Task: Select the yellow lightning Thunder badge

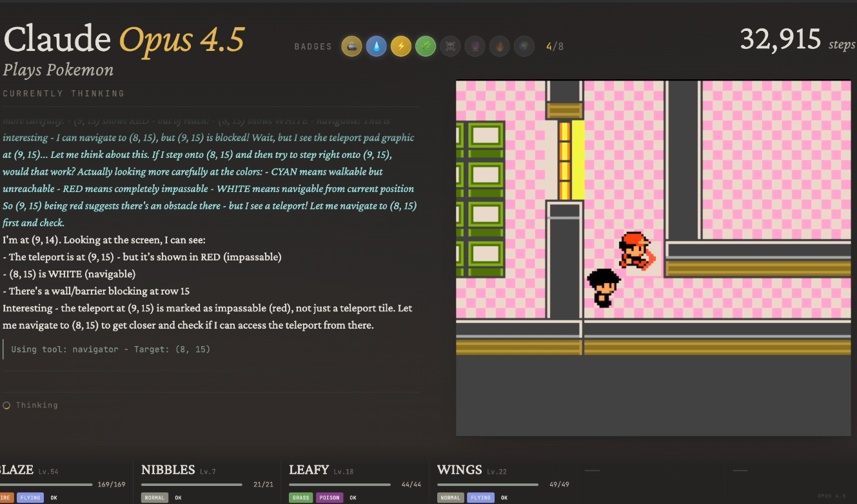Action: pos(401,46)
